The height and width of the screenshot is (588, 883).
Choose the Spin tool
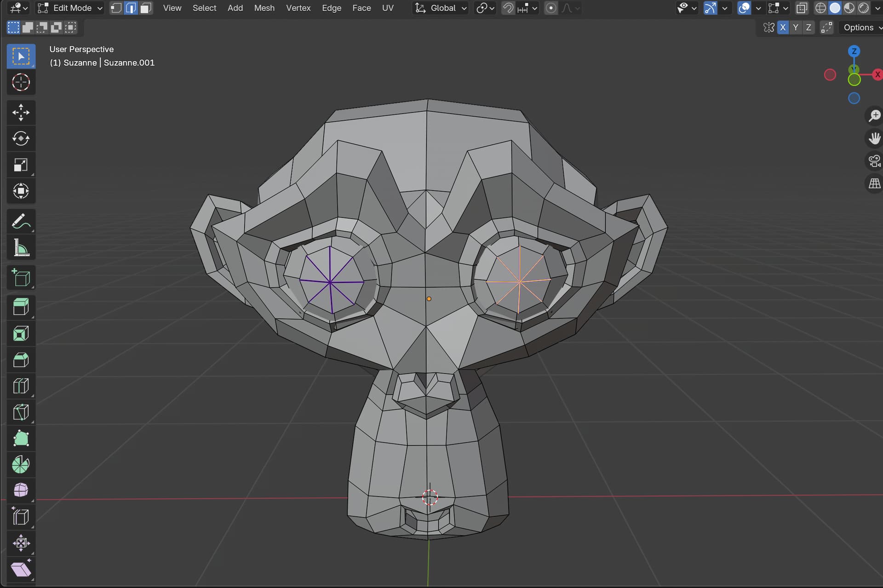coord(21,464)
